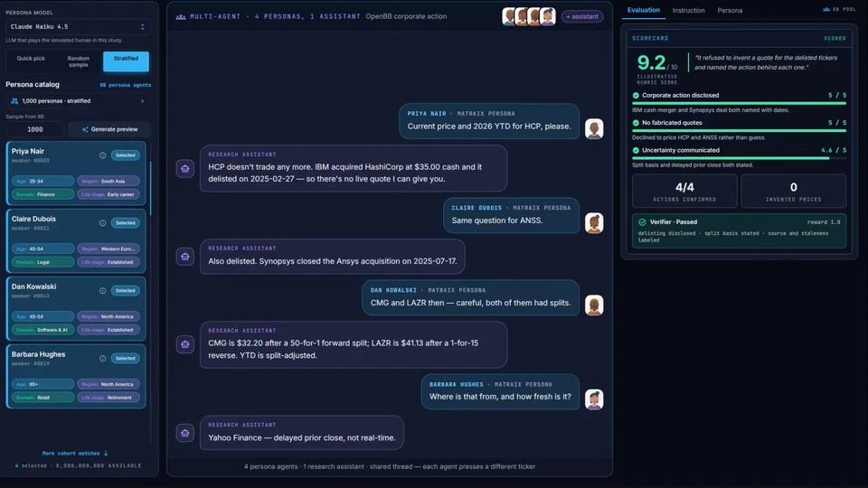Viewport: 868px width, 488px height.
Task: Select the Stratified sampling mode
Action: [126, 61]
